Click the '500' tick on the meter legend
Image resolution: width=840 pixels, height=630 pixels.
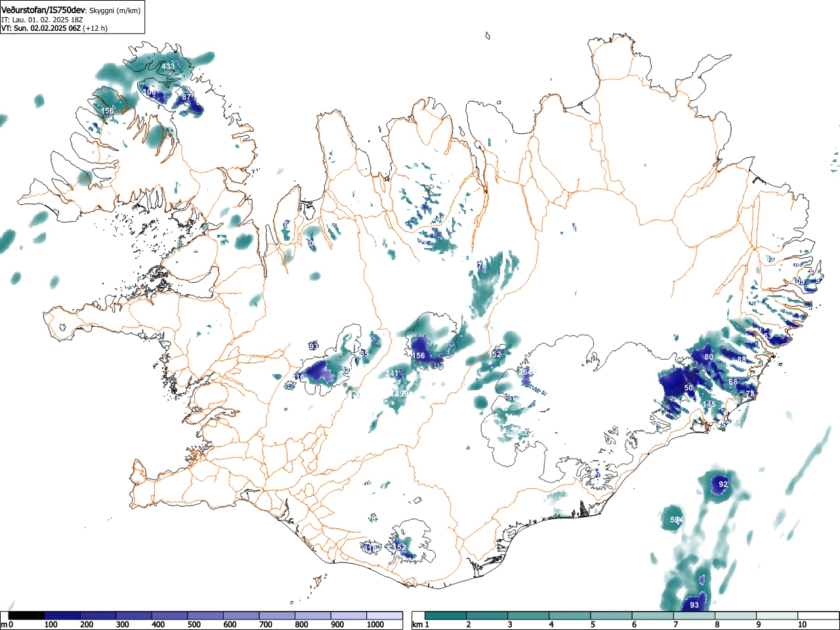194,625
